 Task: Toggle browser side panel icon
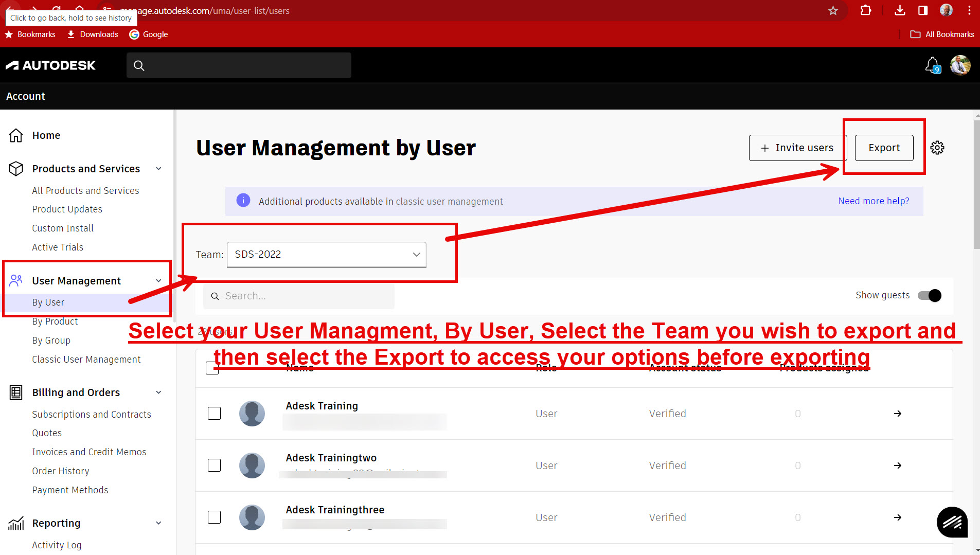click(923, 10)
